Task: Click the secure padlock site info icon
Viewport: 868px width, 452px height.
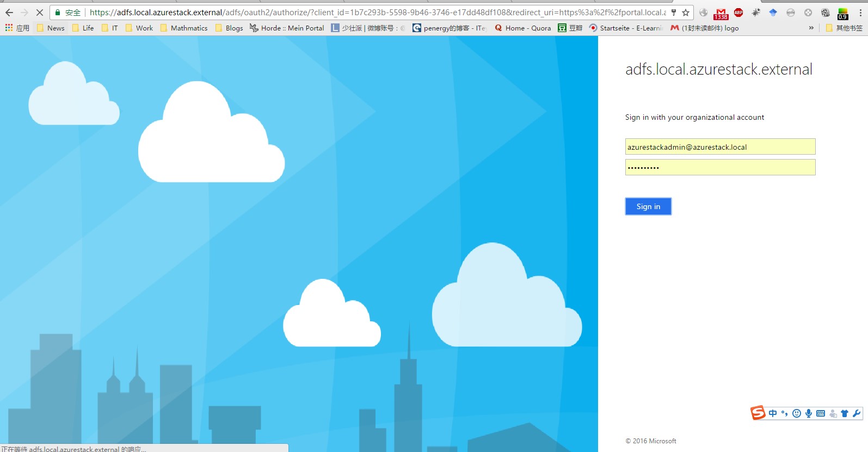Action: (x=58, y=13)
